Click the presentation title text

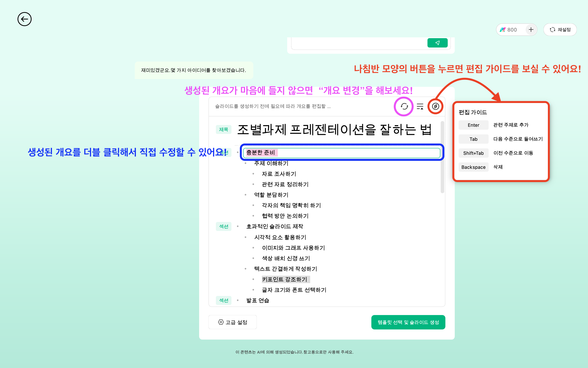[334, 129]
